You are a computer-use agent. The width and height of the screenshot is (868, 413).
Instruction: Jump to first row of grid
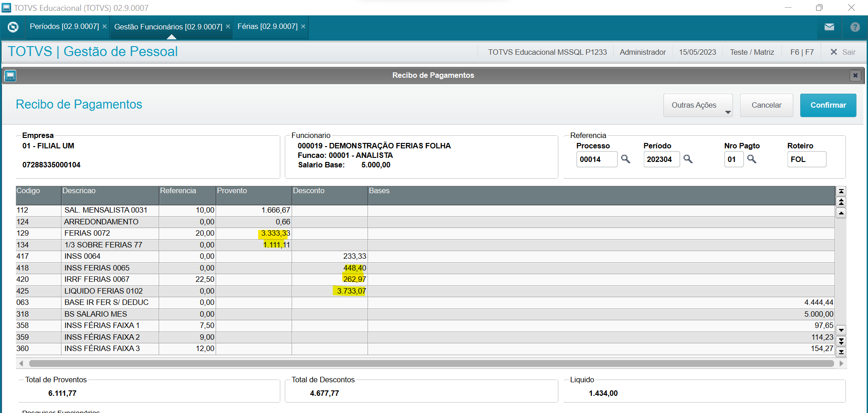(x=841, y=191)
